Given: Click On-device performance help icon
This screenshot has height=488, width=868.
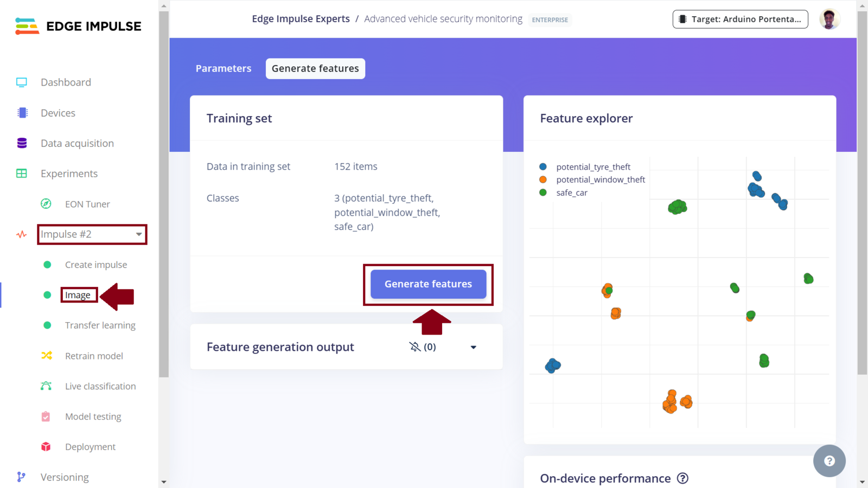Looking at the screenshot, I should (x=683, y=478).
